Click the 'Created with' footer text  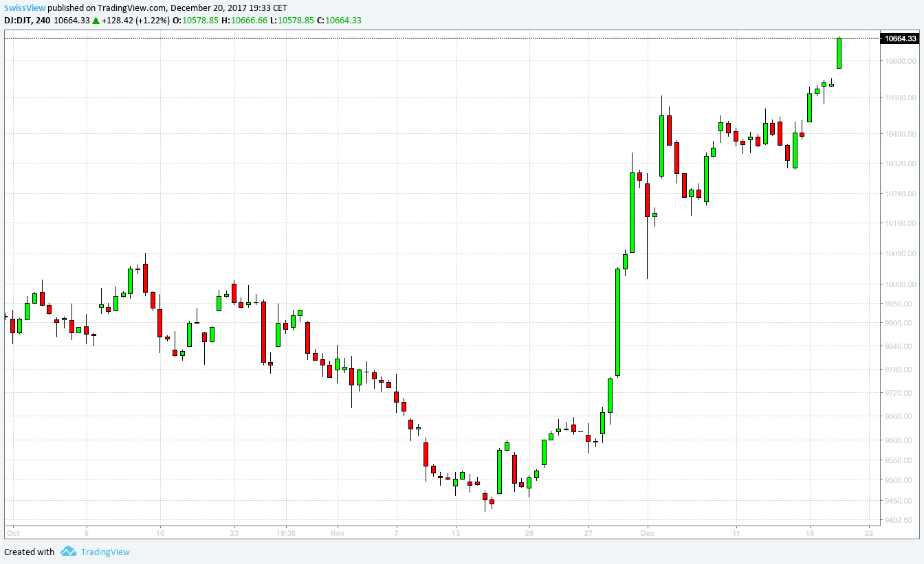[x=30, y=552]
